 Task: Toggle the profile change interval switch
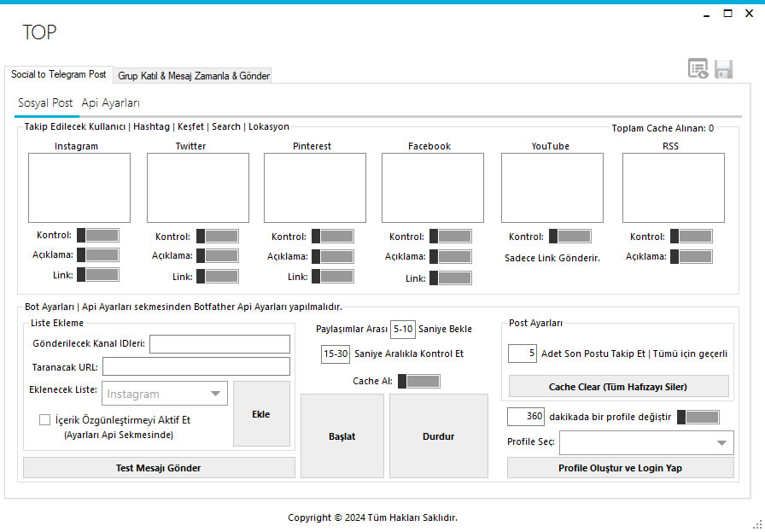pyautogui.click(x=698, y=417)
